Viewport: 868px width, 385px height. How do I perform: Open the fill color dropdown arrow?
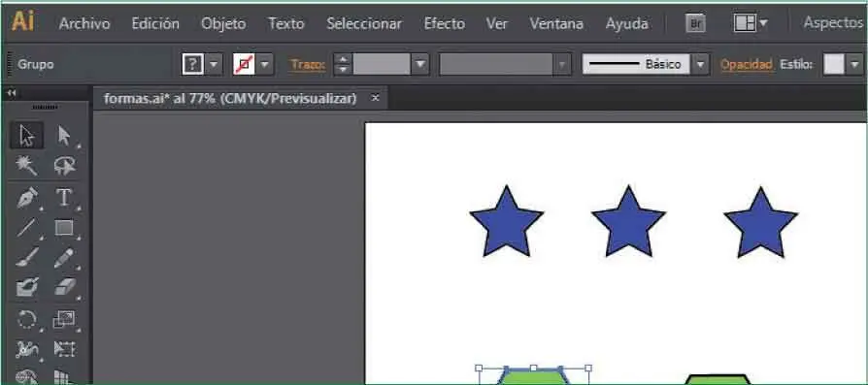[x=215, y=64]
